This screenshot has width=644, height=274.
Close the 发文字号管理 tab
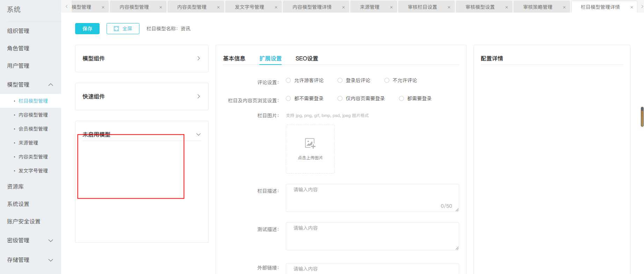(x=276, y=7)
